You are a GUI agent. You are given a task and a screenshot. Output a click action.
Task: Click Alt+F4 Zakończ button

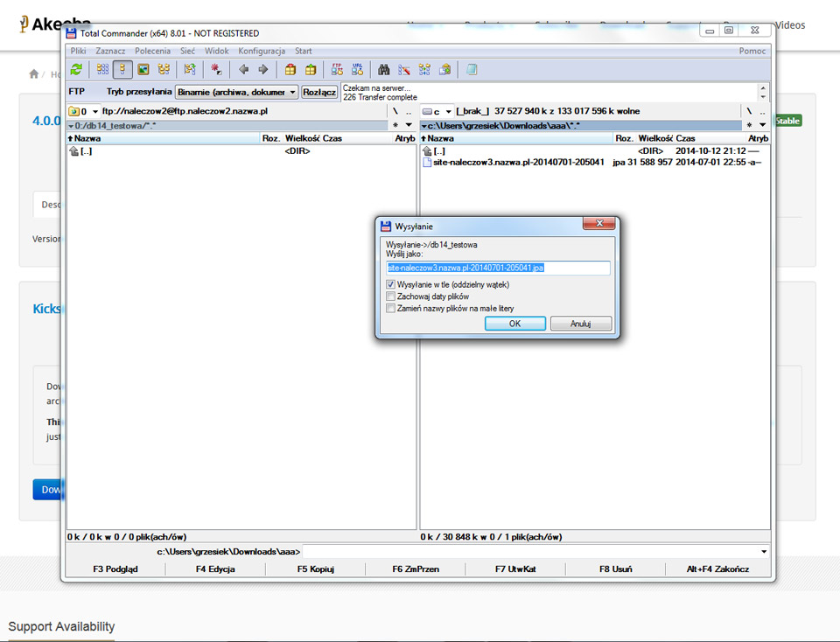tap(717, 569)
